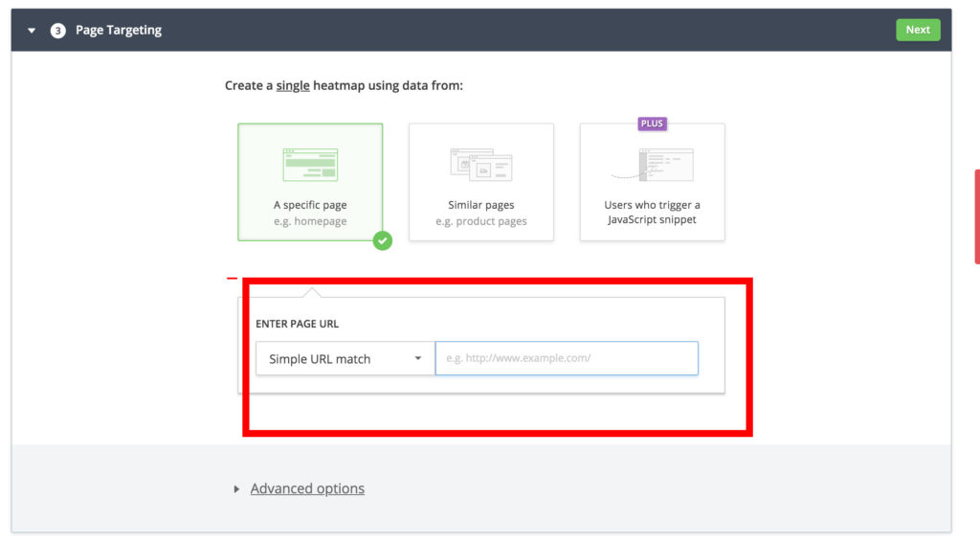Select the "A specific page" option card
The height and width of the screenshot is (543, 980).
[310, 182]
